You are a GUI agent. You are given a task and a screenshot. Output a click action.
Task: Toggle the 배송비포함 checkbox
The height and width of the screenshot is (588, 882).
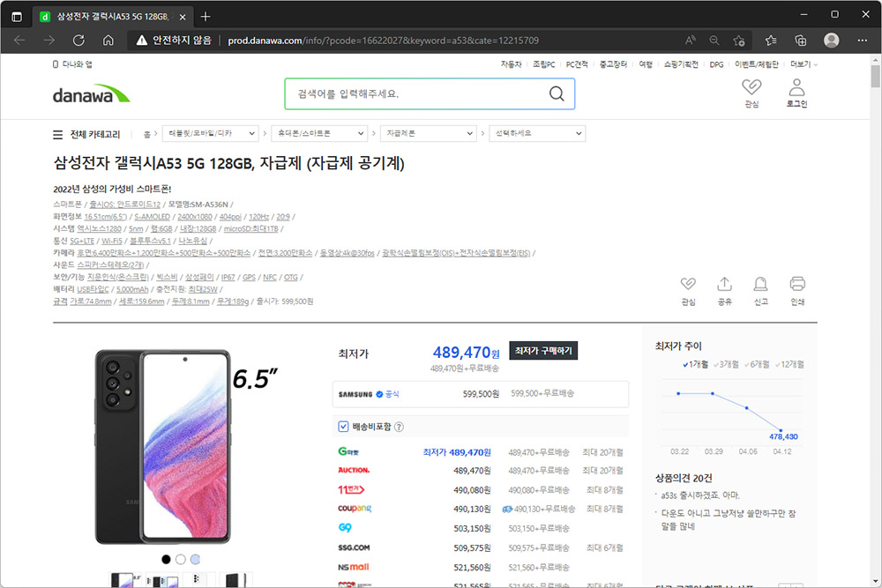click(x=343, y=427)
